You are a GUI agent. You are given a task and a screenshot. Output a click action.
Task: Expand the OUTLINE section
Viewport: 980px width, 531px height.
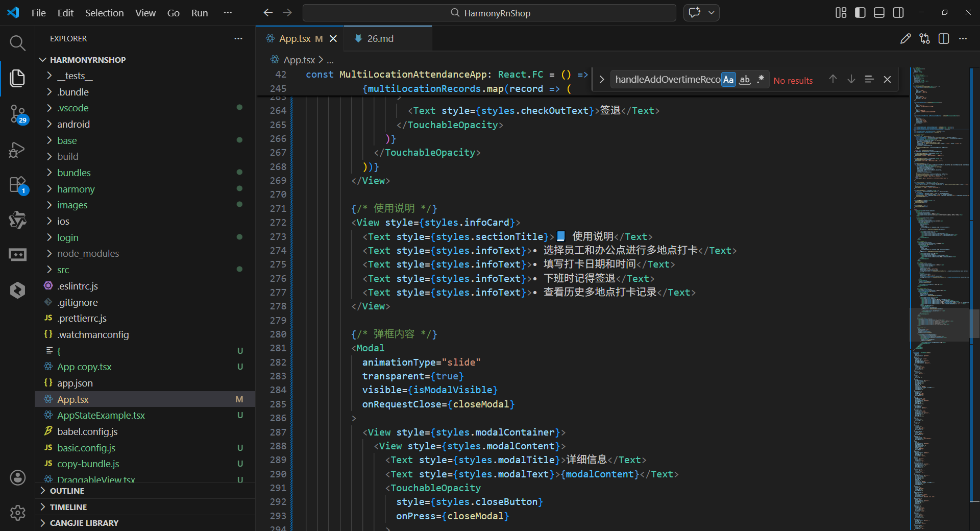[x=145, y=491]
